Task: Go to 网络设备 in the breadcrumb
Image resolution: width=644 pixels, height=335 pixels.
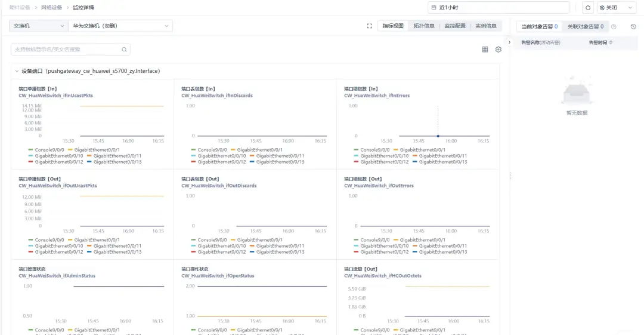Action: tap(51, 8)
